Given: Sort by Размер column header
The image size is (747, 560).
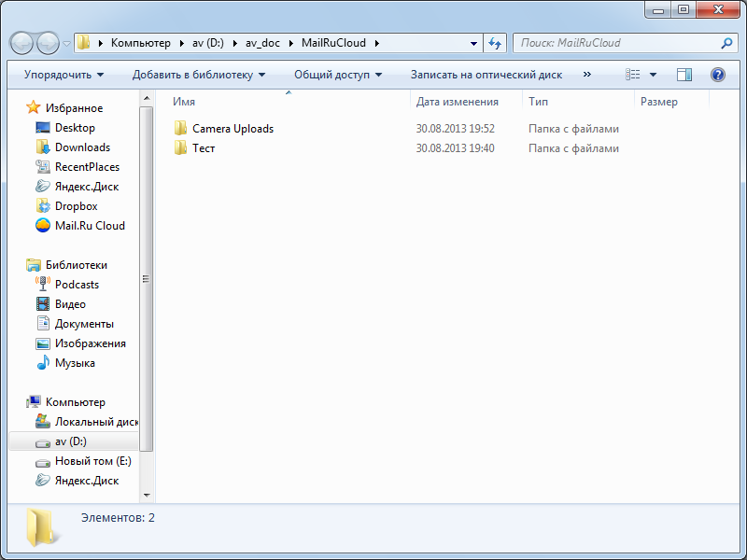Looking at the screenshot, I should [x=659, y=102].
